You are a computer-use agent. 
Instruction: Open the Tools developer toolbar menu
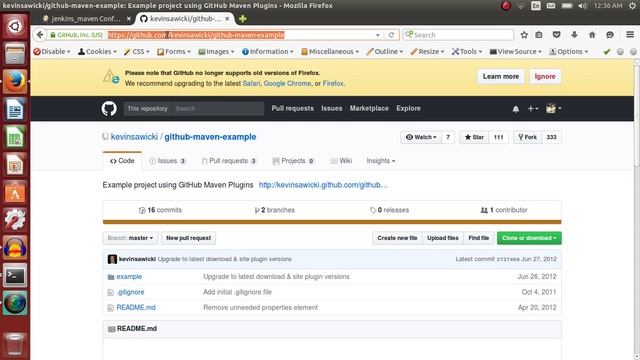[x=467, y=52]
